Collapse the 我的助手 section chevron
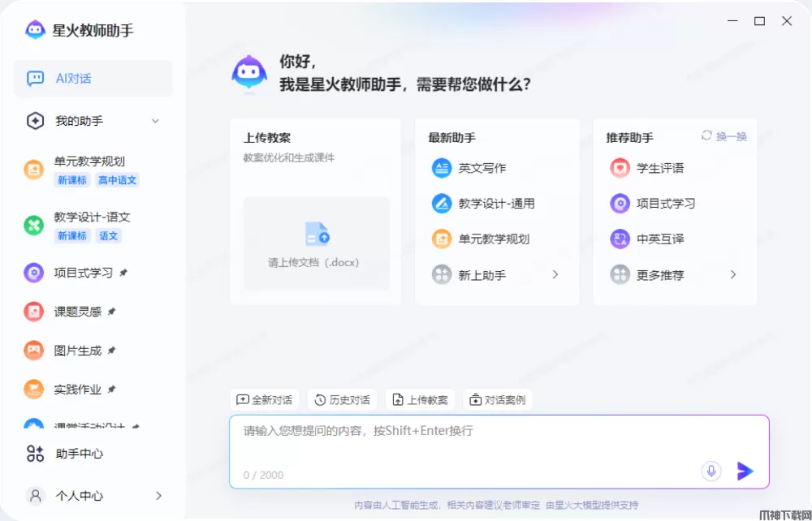 point(155,122)
